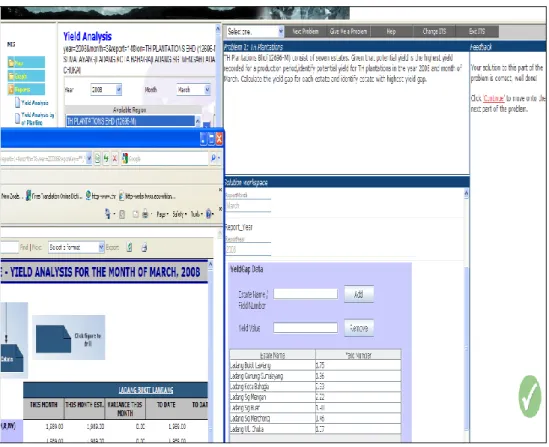Click the read mail icon in browser command bar
The height and width of the screenshot is (447, 549).
pyautogui.click(x=135, y=214)
